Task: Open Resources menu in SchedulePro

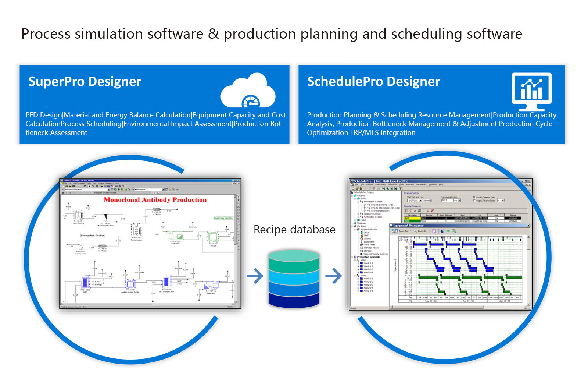Action: coord(380,184)
